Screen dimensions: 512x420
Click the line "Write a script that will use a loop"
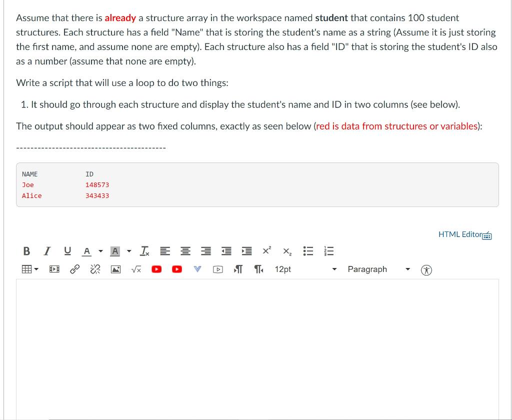122,83
